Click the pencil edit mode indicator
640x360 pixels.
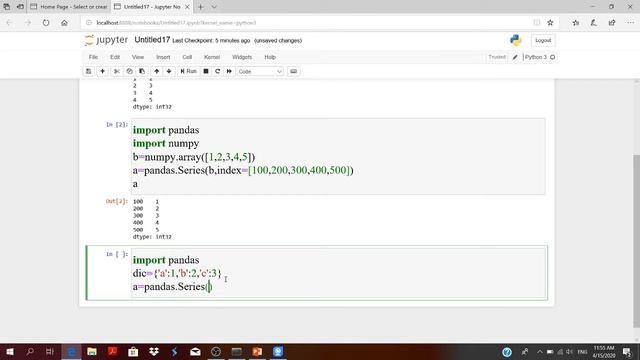click(x=515, y=57)
